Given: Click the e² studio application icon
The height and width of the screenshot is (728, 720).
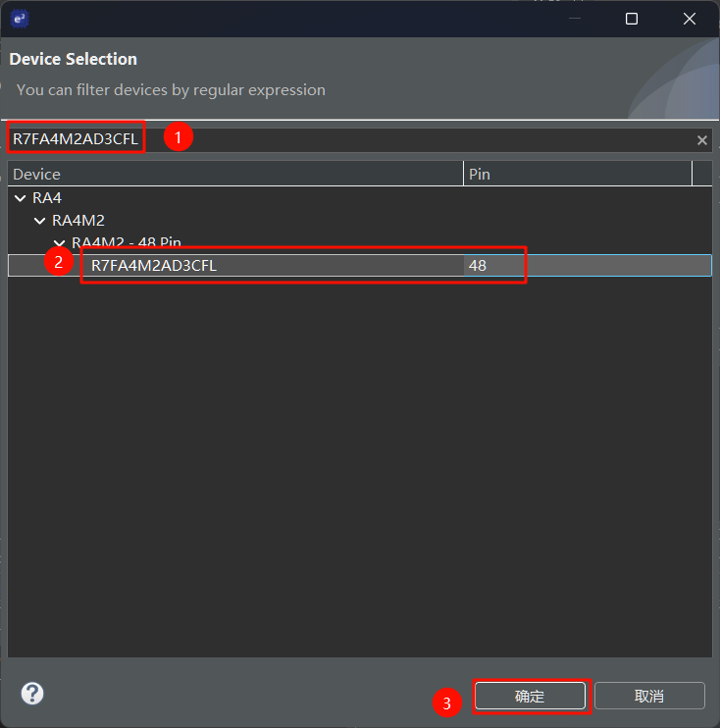Looking at the screenshot, I should (20, 19).
